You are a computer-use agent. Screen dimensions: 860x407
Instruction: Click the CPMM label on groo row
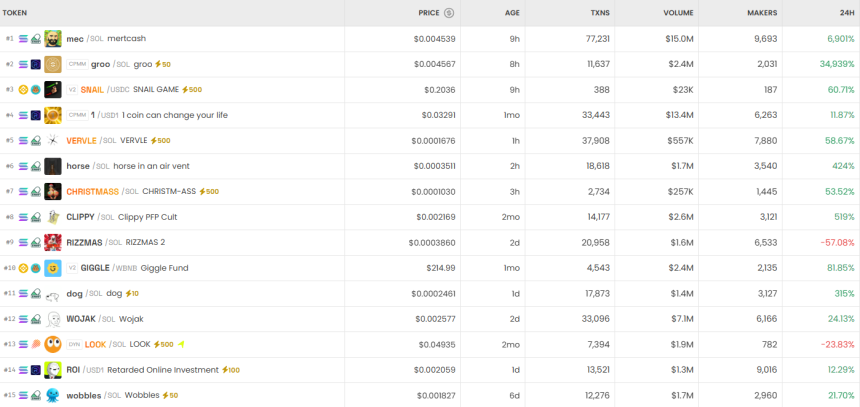point(77,65)
